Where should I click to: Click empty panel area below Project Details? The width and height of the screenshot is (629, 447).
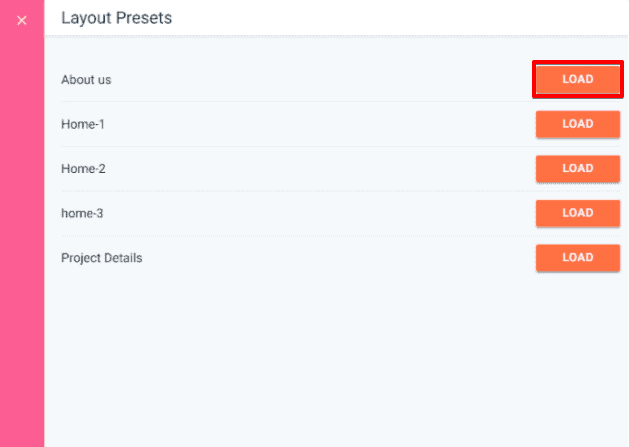(330, 360)
